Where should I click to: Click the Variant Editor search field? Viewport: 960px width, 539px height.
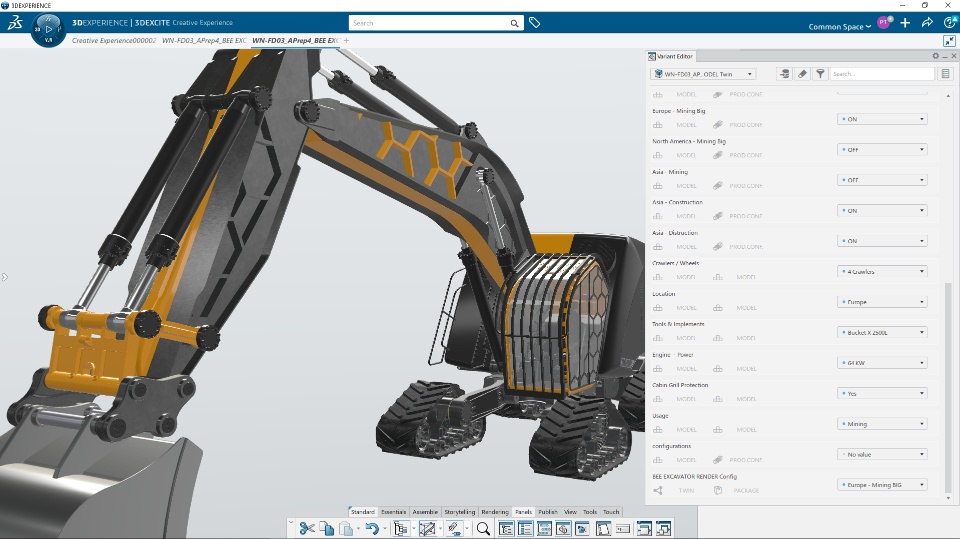(x=882, y=74)
